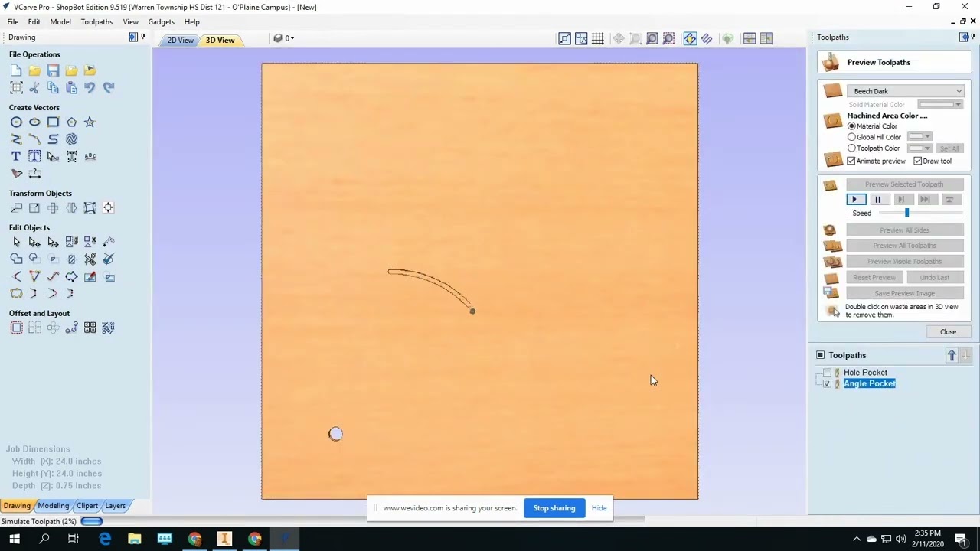This screenshot has width=980, height=551.
Task: Select the Cut scissors icon
Action: click(x=34, y=88)
